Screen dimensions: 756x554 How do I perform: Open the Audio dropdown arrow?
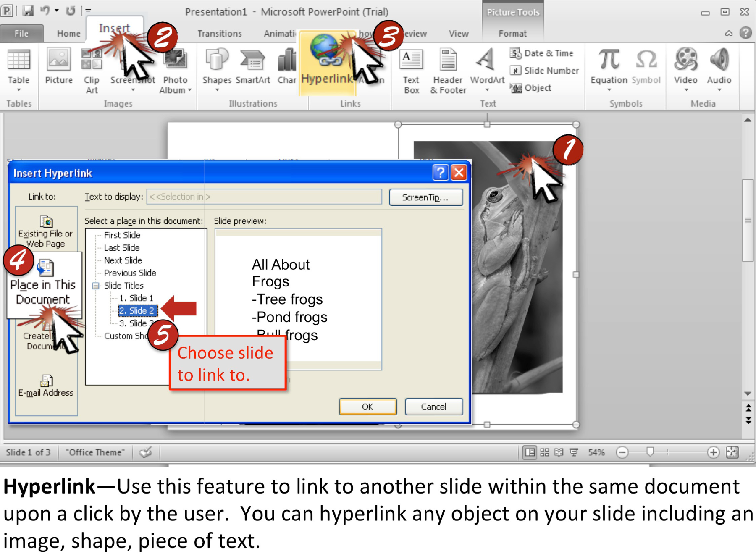pyautogui.click(x=719, y=90)
